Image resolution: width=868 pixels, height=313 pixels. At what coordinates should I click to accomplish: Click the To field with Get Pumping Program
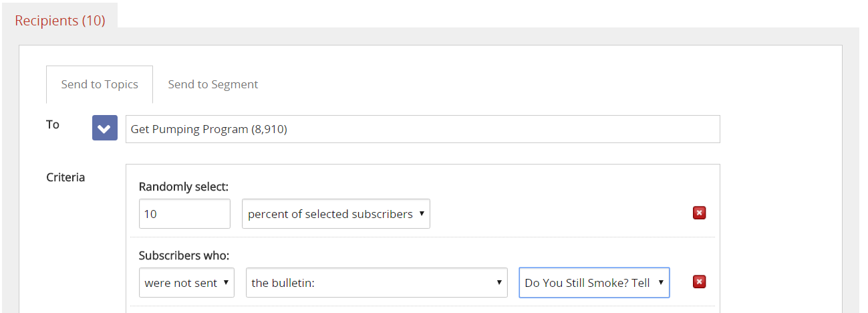[x=422, y=129]
